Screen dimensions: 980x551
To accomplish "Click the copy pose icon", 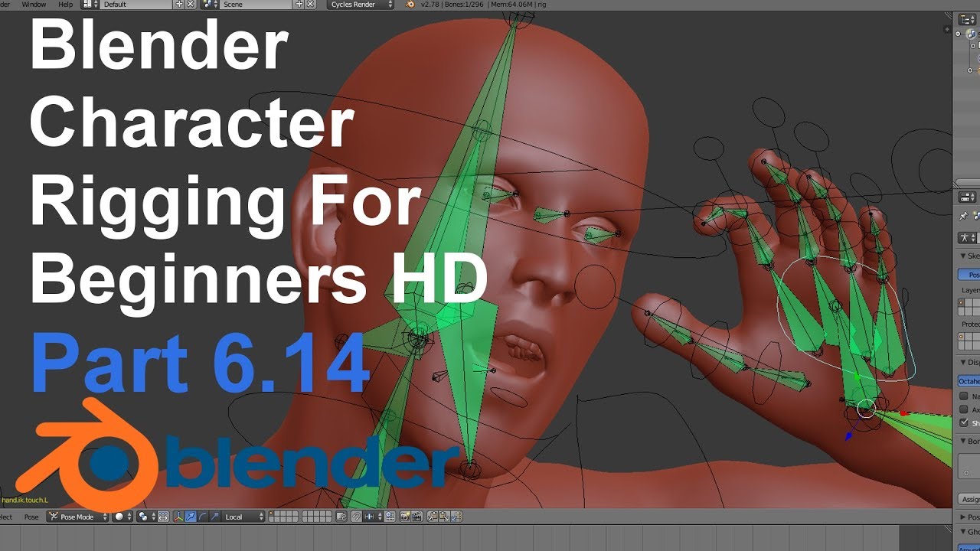I will (433, 517).
